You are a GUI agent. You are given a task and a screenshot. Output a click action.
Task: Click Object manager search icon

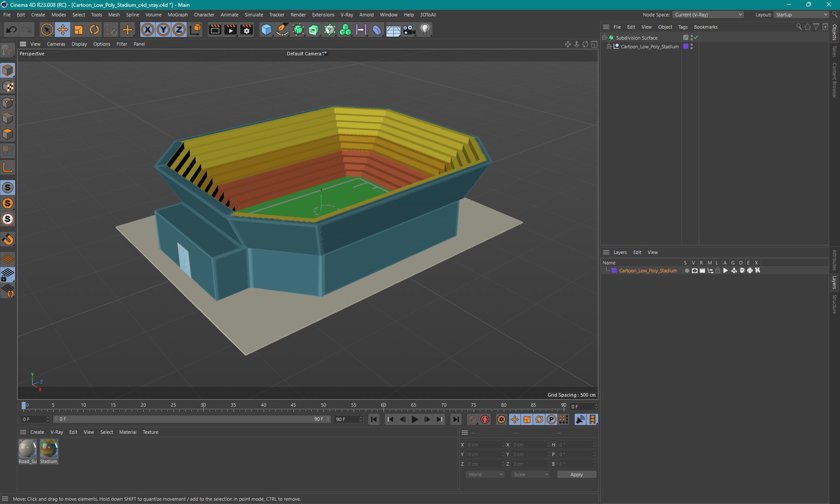[798, 27]
